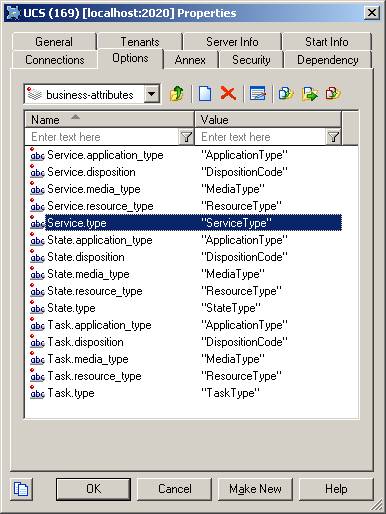The width and height of the screenshot is (386, 514).
Task: Create a new option with the blank page icon
Action: click(x=205, y=94)
